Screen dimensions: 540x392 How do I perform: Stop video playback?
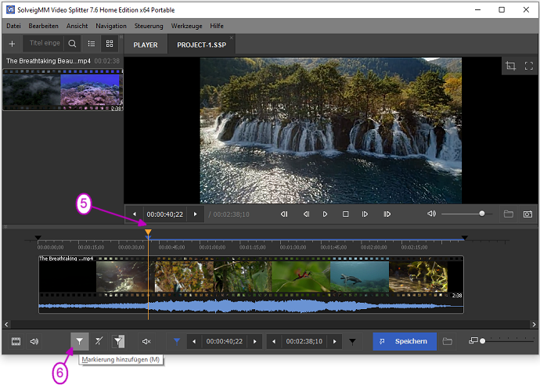pos(345,214)
